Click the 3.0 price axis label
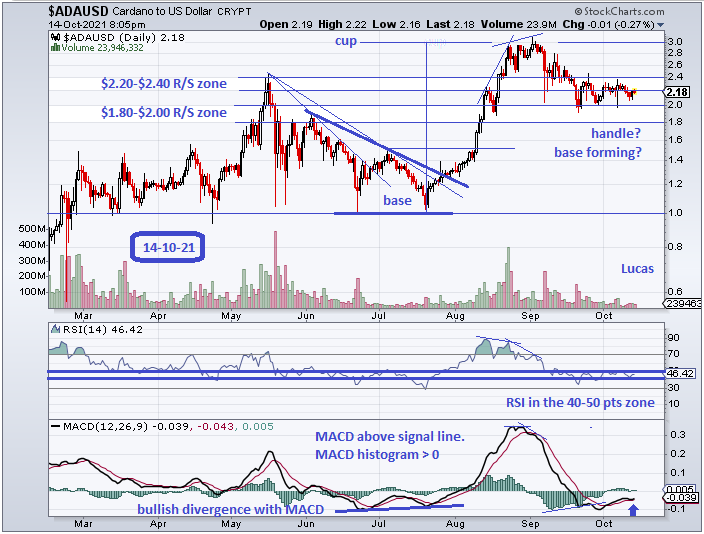704x534 pixels. pyautogui.click(x=676, y=42)
